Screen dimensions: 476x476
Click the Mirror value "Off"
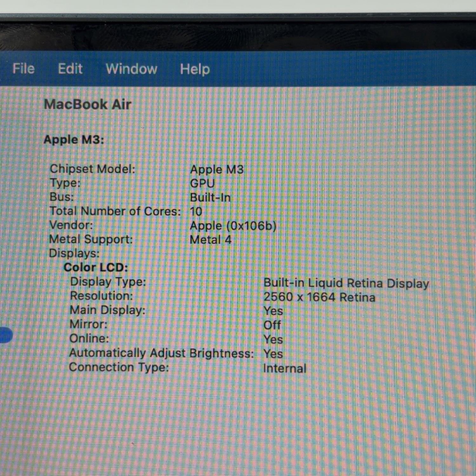click(272, 325)
